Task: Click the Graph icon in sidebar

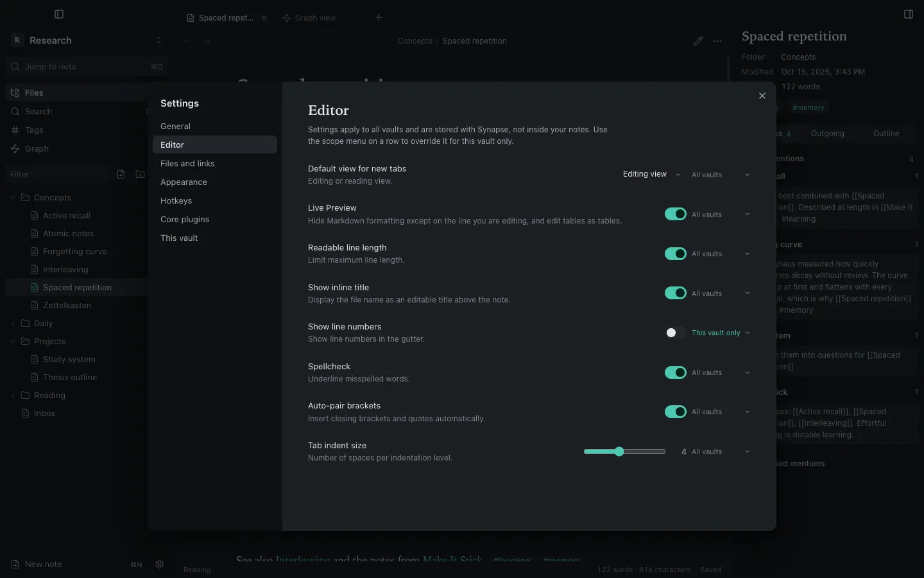Action: coord(15,149)
